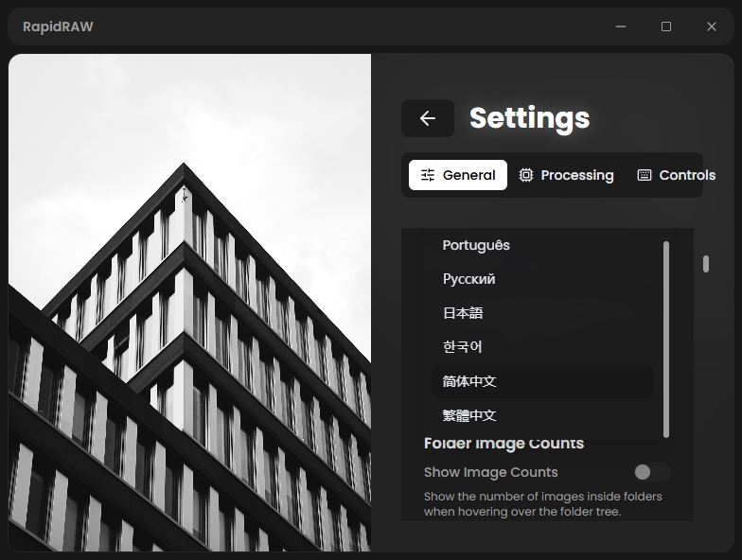The height and width of the screenshot is (560, 742).
Task: Select Русский from the language list
Action: coord(542,279)
